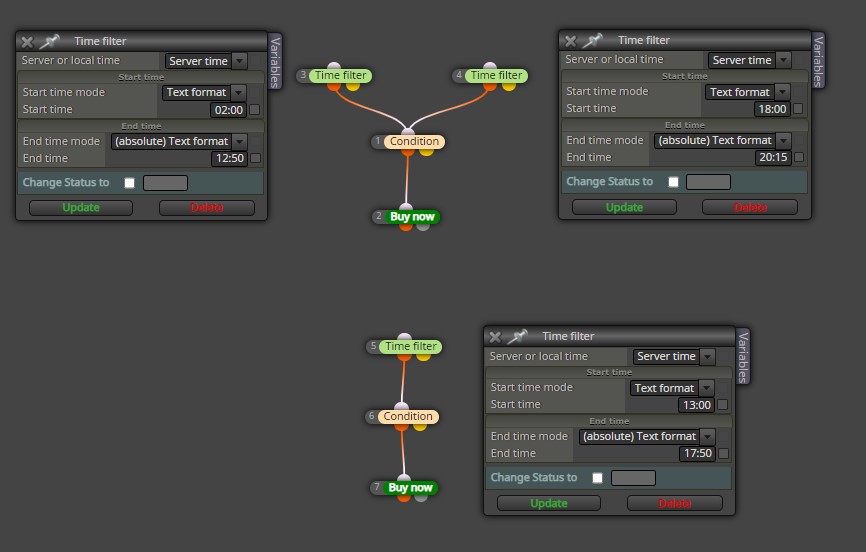Image resolution: width=866 pixels, height=552 pixels.
Task: Pin the Time filter panel starting at 02:00
Action: point(50,41)
